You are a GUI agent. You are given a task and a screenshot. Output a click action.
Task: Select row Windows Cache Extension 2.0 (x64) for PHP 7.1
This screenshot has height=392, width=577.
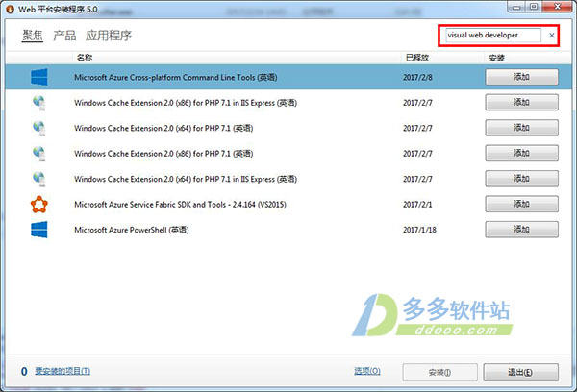click(x=288, y=128)
